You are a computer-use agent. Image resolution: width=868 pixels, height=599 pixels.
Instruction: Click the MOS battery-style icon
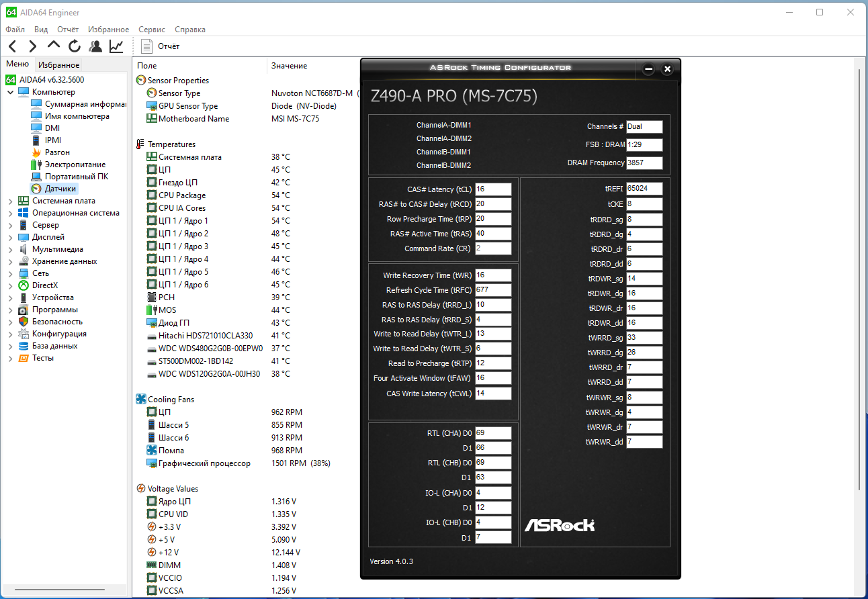(152, 310)
